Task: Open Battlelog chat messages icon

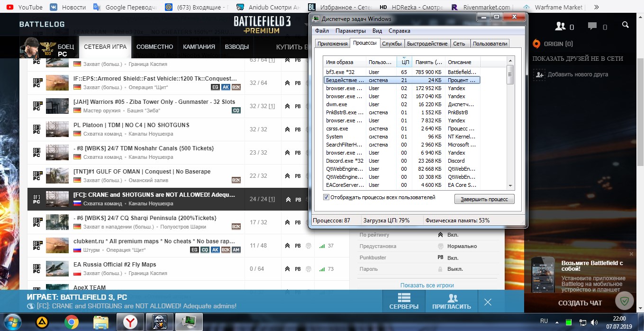Action: pos(592,26)
